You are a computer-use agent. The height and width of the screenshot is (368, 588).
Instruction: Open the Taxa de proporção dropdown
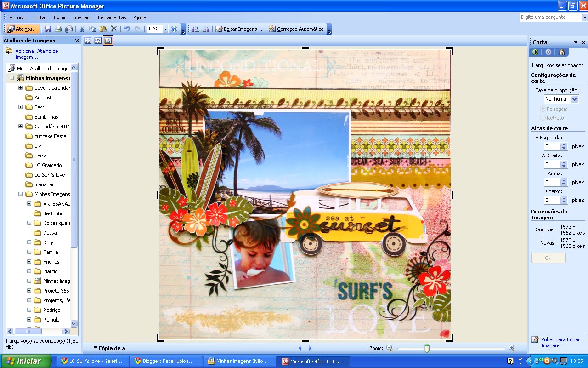[x=574, y=99]
